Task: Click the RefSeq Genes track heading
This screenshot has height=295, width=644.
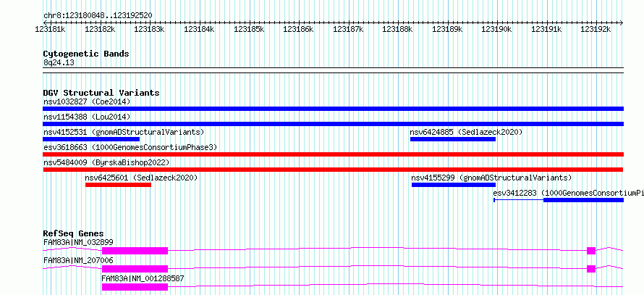Action: point(74,233)
